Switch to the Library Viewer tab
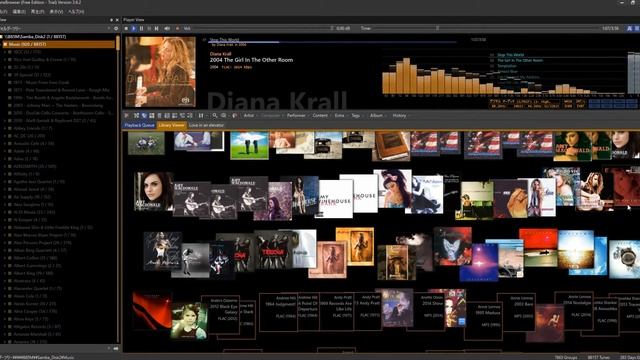This screenshot has width=640, height=360. [171, 125]
